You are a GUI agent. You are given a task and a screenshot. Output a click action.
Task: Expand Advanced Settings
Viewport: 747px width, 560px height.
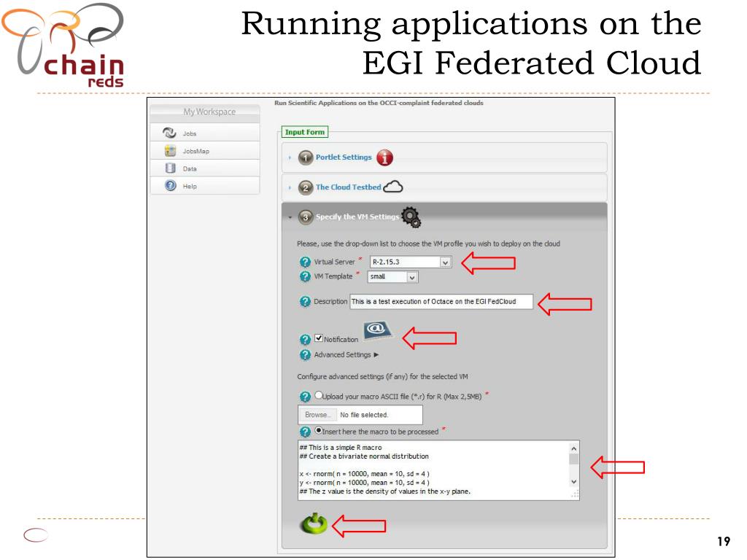(x=347, y=355)
